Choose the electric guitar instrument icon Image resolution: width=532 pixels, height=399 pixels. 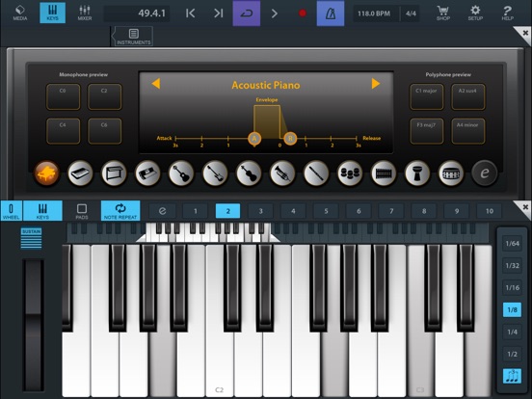coord(215,173)
